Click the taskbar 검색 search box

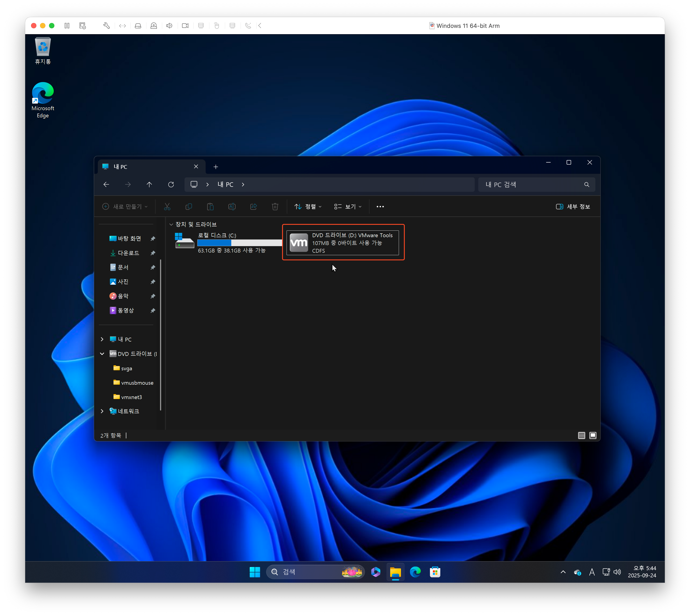[x=315, y=572]
